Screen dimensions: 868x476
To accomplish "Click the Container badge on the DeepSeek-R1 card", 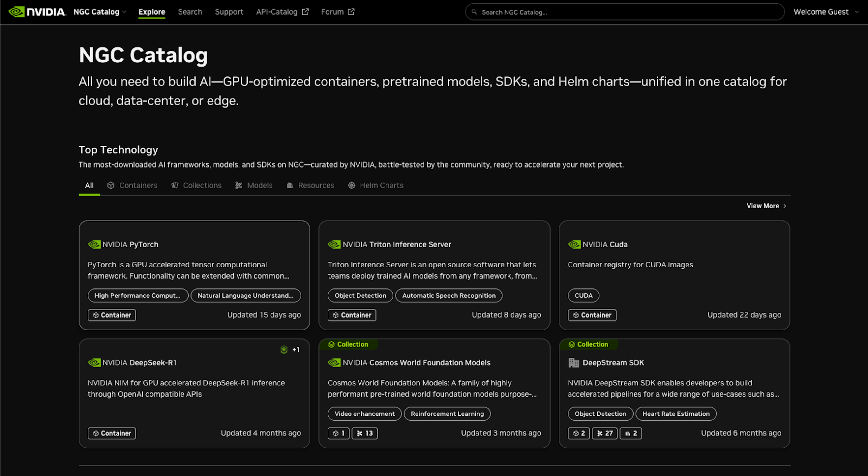I will 112,433.
